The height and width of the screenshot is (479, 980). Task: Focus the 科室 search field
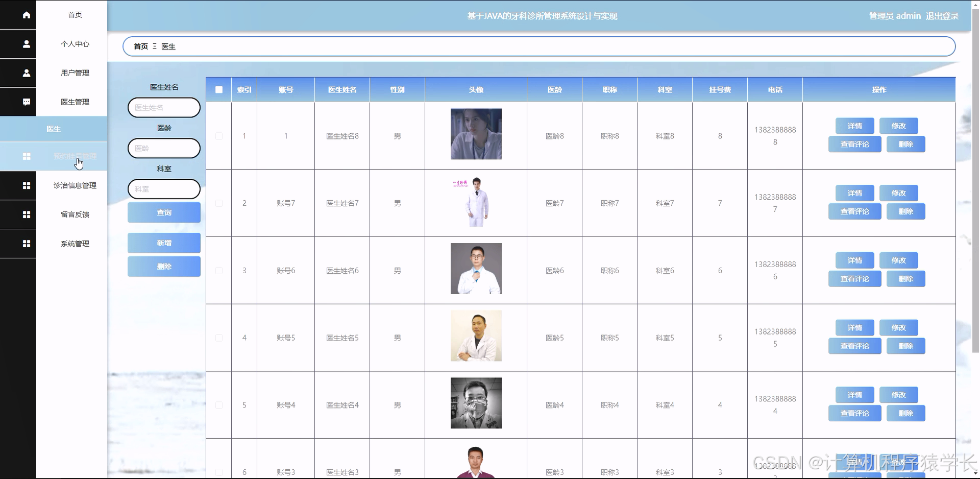pyautogui.click(x=164, y=189)
